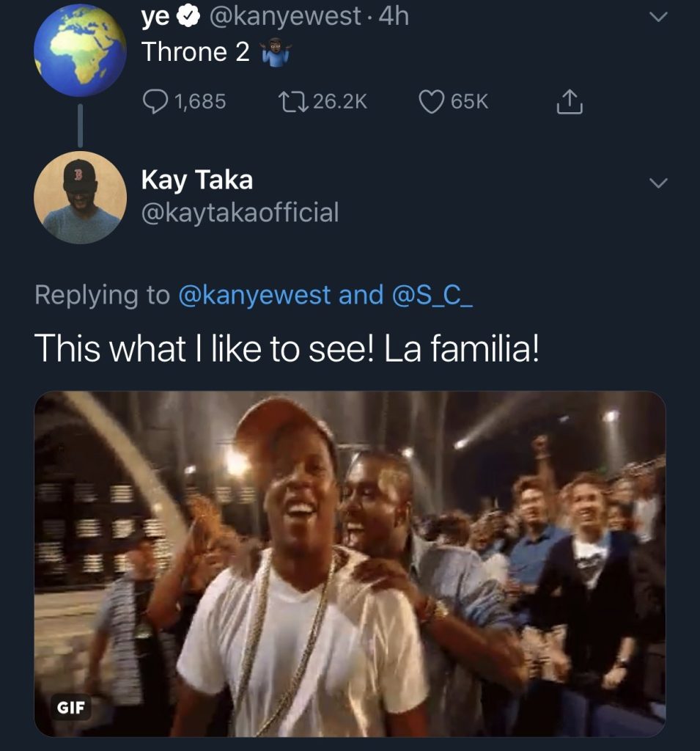This screenshot has width=700, height=751.
Task: Open the globe profile picture
Action: coord(81,51)
